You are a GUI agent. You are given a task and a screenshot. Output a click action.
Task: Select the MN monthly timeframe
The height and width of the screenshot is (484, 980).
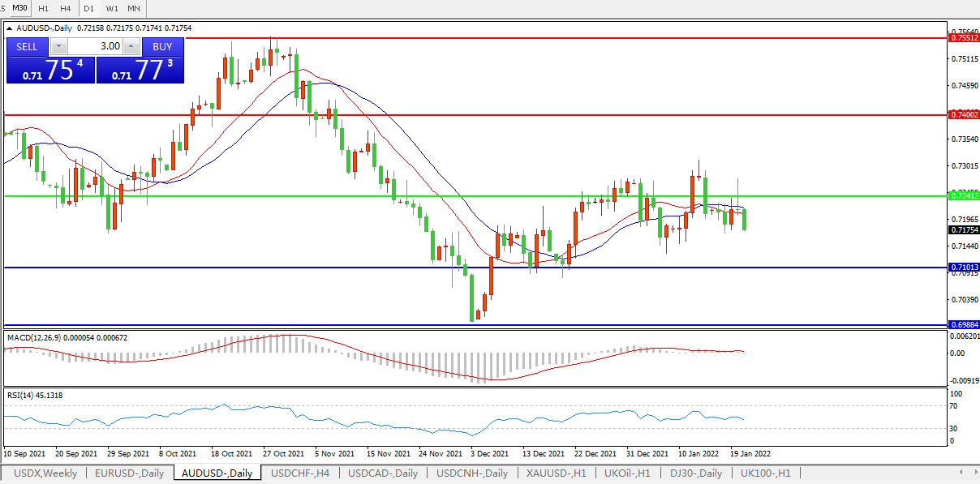134,8
